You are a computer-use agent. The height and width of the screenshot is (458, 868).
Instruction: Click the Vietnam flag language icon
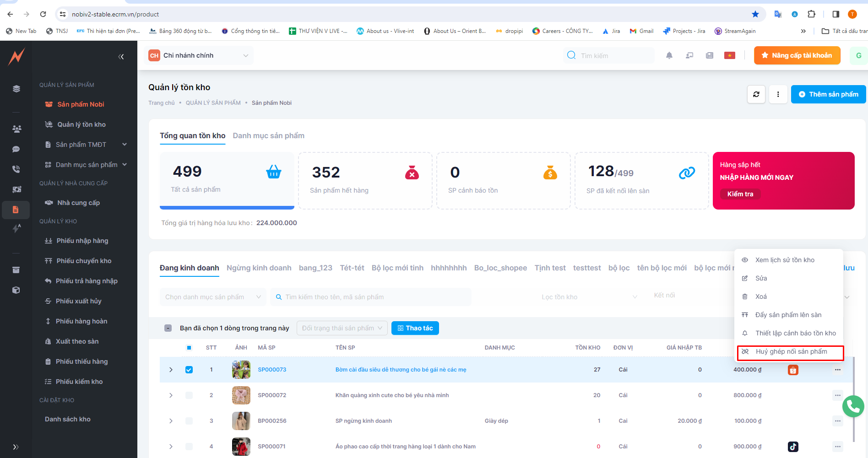tap(729, 55)
